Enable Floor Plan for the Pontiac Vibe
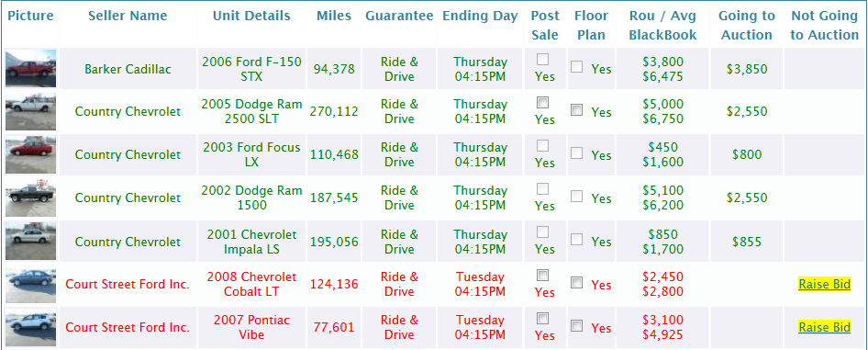 pyautogui.click(x=577, y=325)
